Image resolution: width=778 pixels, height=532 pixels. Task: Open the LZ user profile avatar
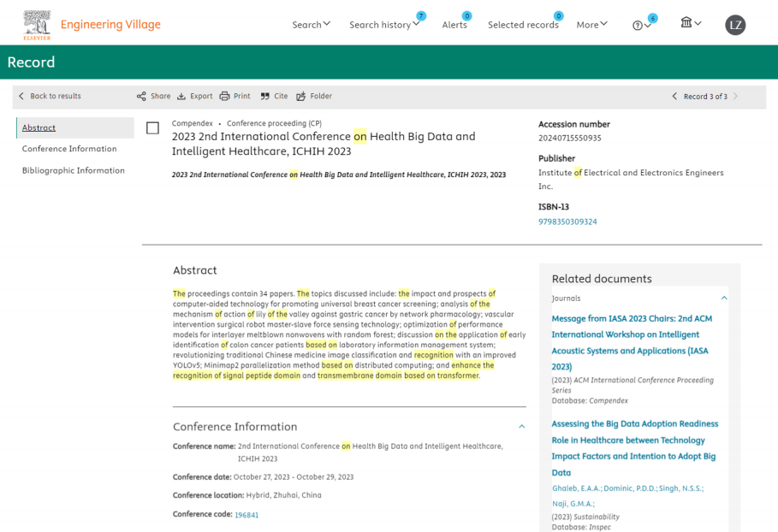(735, 25)
